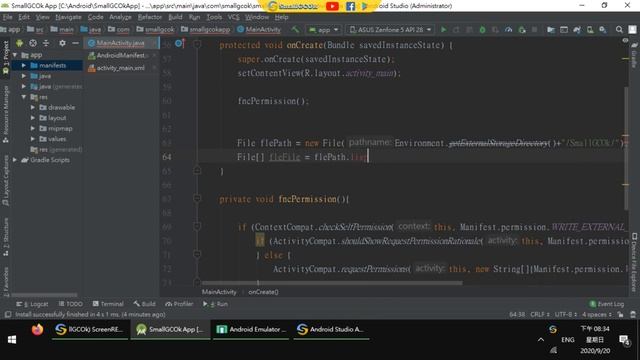Open the Project Structure folder icon
The image size is (640, 360).
(551, 30)
